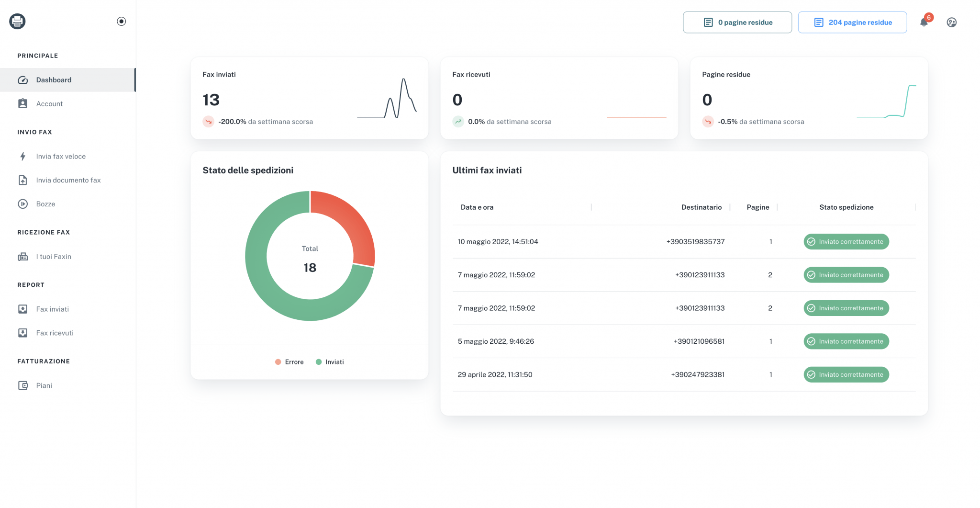Click the I tuoi Faxin fax machine icon

tap(23, 257)
